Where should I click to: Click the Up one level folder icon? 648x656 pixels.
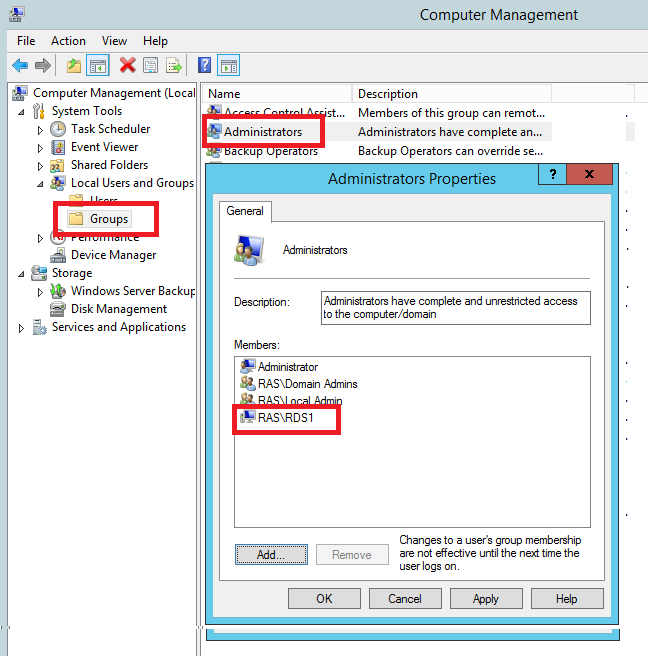coord(74,66)
